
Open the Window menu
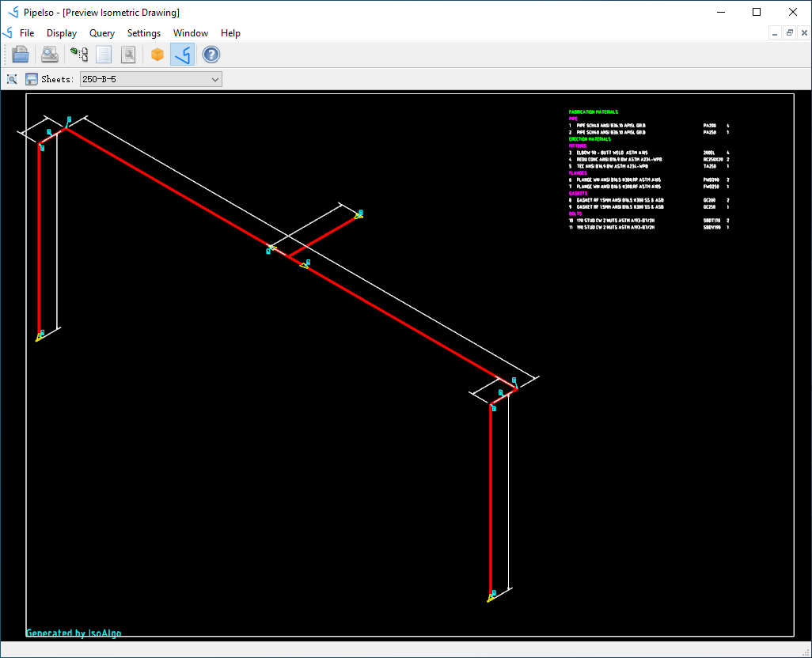[x=191, y=33]
